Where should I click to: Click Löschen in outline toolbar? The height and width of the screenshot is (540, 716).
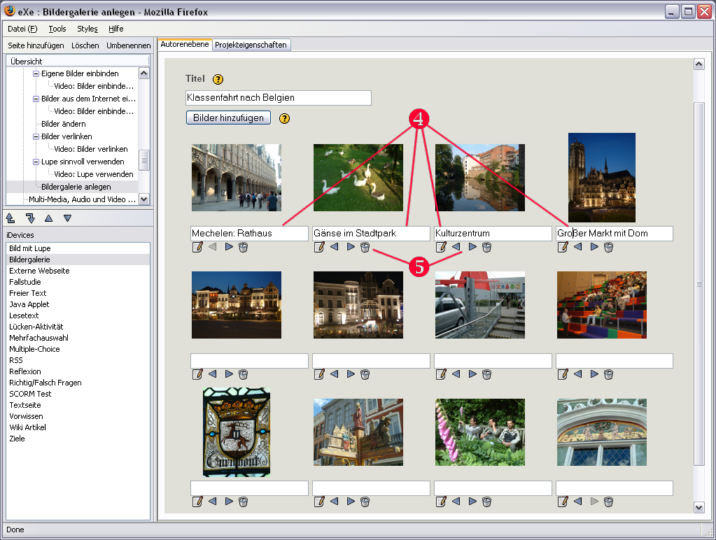click(x=85, y=45)
